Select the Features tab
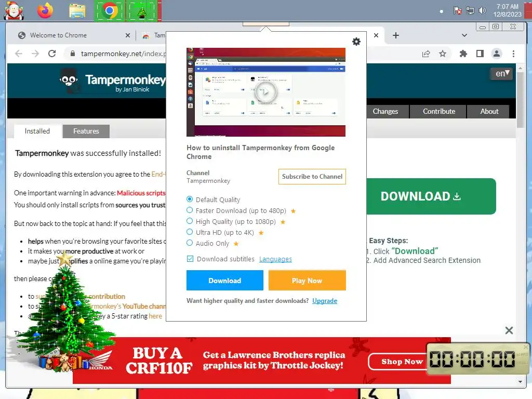This screenshot has width=532, height=399. [x=86, y=131]
